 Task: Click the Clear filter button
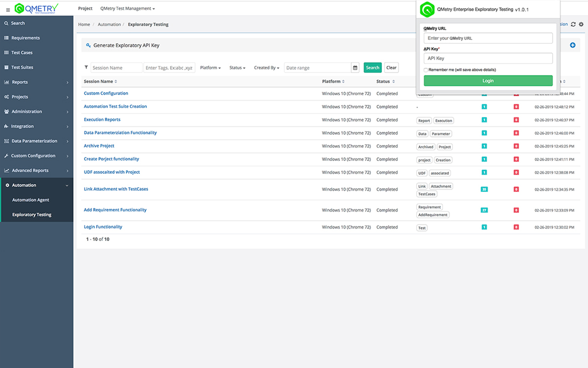click(391, 68)
